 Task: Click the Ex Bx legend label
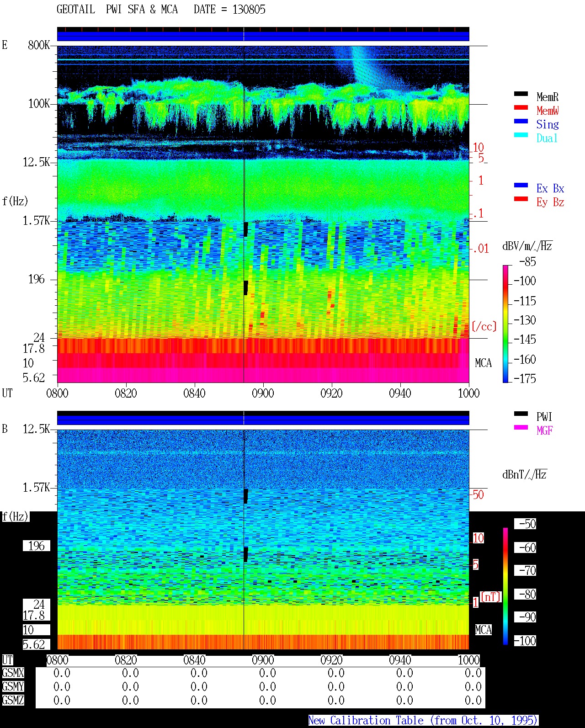click(x=550, y=188)
